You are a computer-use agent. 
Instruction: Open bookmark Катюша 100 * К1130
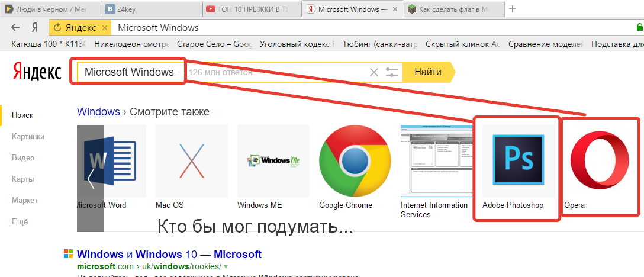tap(49, 44)
